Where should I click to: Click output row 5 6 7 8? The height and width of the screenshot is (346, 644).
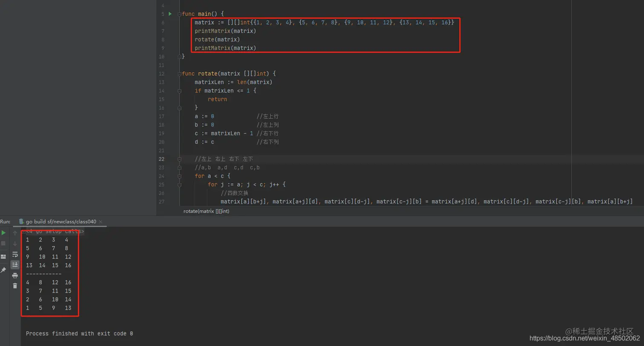(x=47, y=248)
